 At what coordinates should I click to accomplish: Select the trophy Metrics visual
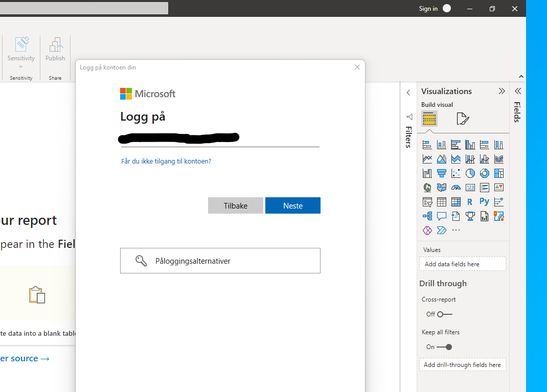(470, 216)
